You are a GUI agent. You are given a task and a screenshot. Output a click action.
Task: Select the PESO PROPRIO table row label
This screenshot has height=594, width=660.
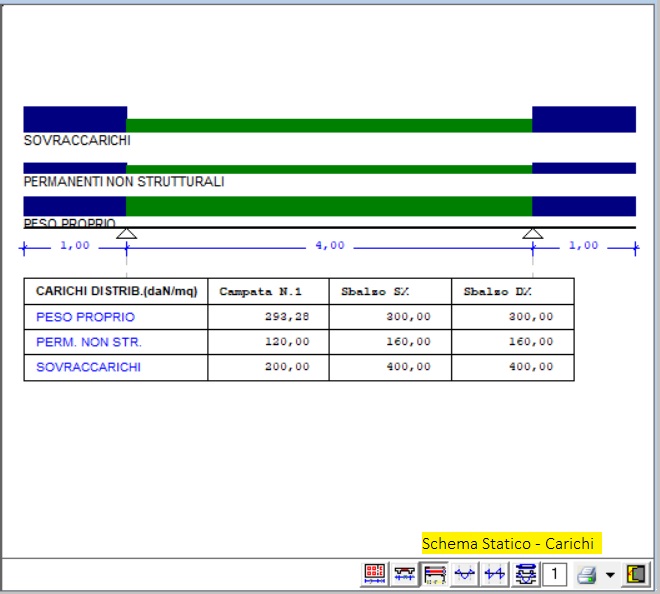click(85, 317)
